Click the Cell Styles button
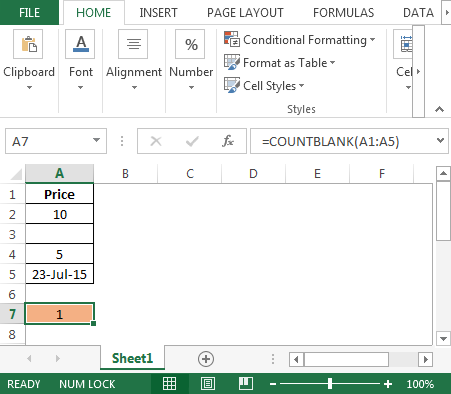This screenshot has width=451, height=394. (264, 86)
